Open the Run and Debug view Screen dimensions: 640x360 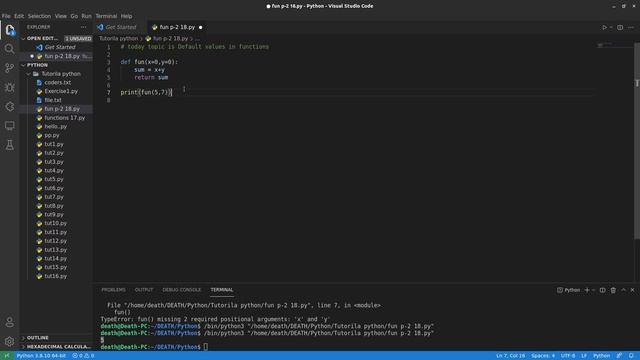[9, 87]
